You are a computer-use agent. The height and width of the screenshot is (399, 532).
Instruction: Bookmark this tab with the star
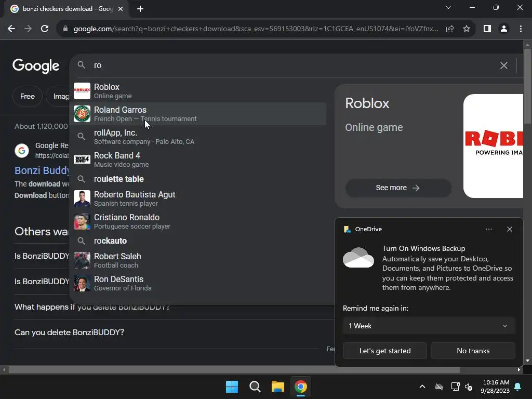[467, 29]
